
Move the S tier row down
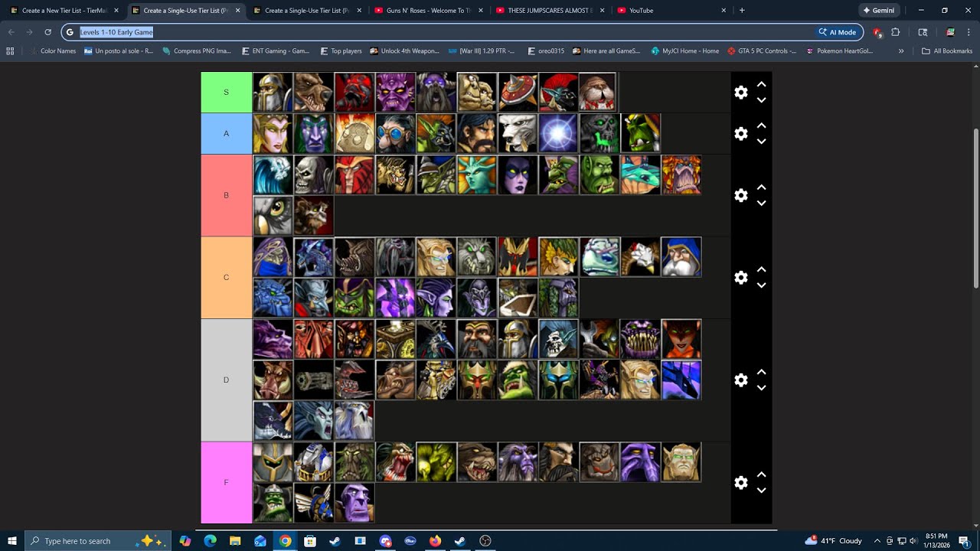coord(762,100)
